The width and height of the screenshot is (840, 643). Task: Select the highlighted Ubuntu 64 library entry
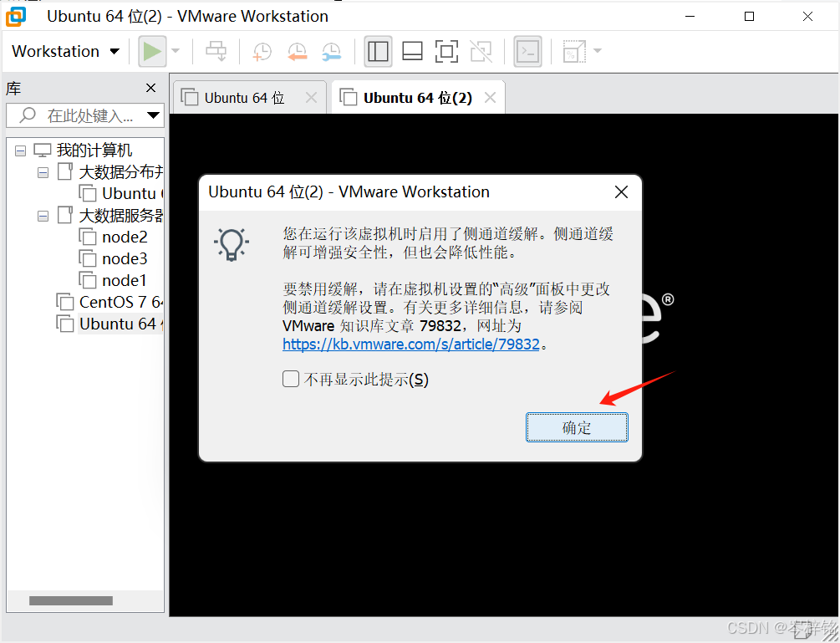point(121,324)
